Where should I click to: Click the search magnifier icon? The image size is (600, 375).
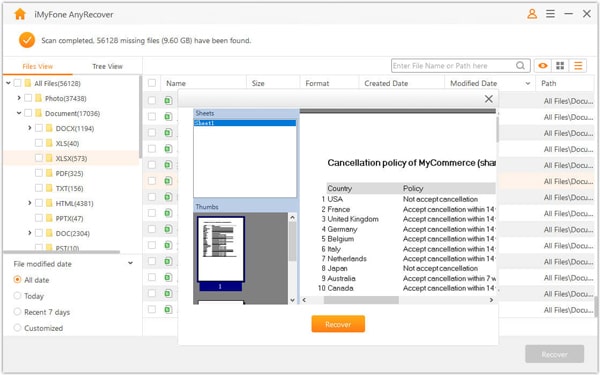coord(520,66)
